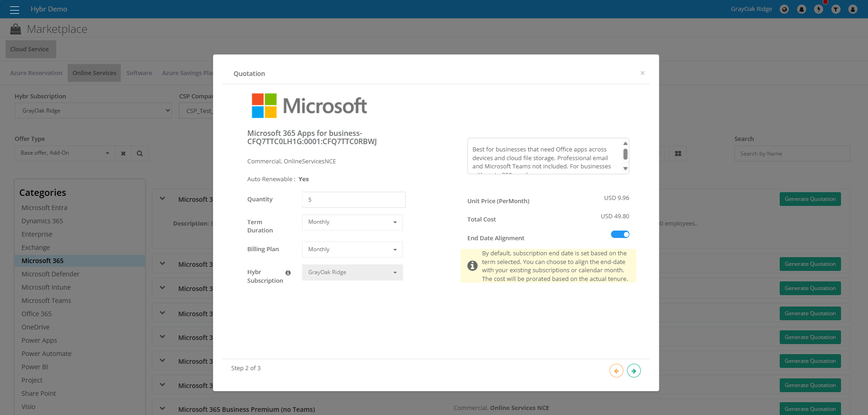Select OneDrive category
The height and width of the screenshot is (415, 868).
pyautogui.click(x=36, y=327)
